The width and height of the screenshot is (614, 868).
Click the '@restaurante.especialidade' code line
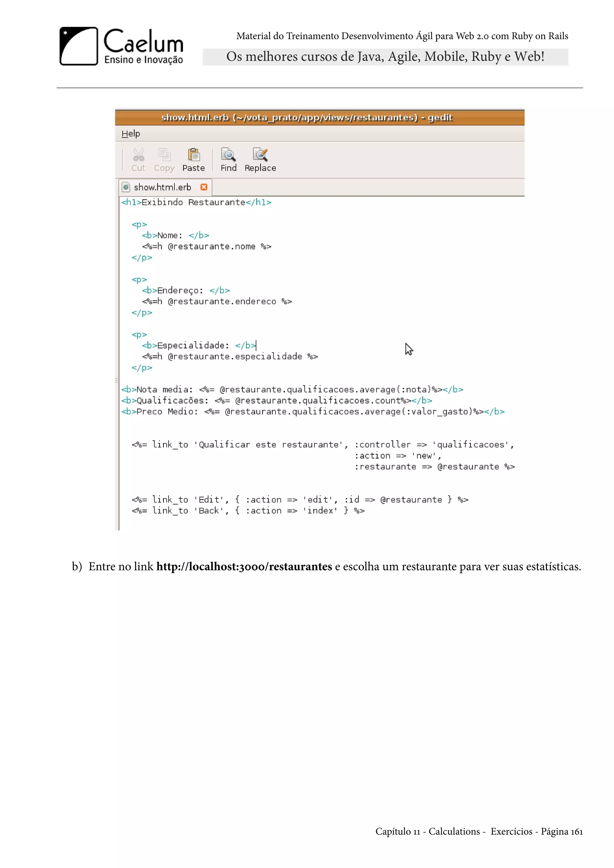pos(230,356)
